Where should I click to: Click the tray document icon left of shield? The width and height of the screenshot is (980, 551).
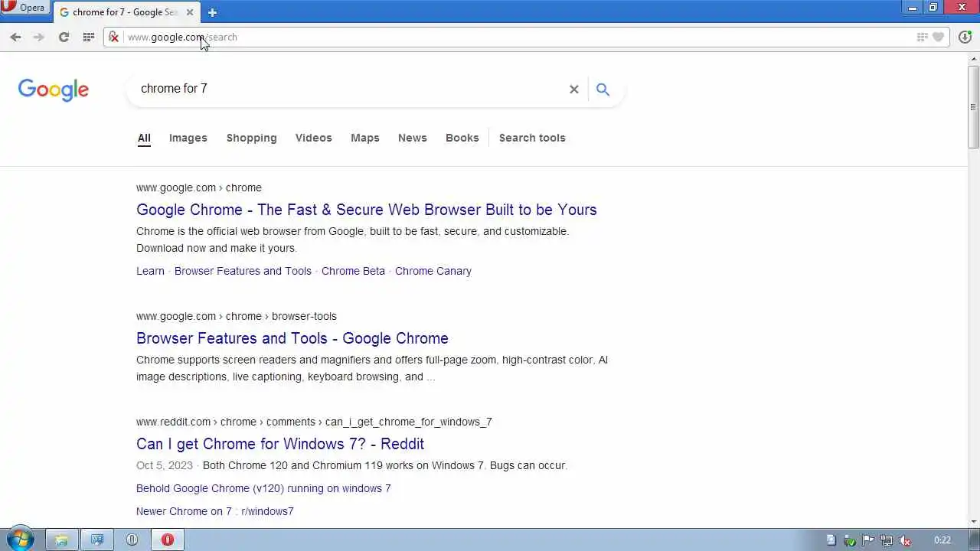tap(831, 540)
